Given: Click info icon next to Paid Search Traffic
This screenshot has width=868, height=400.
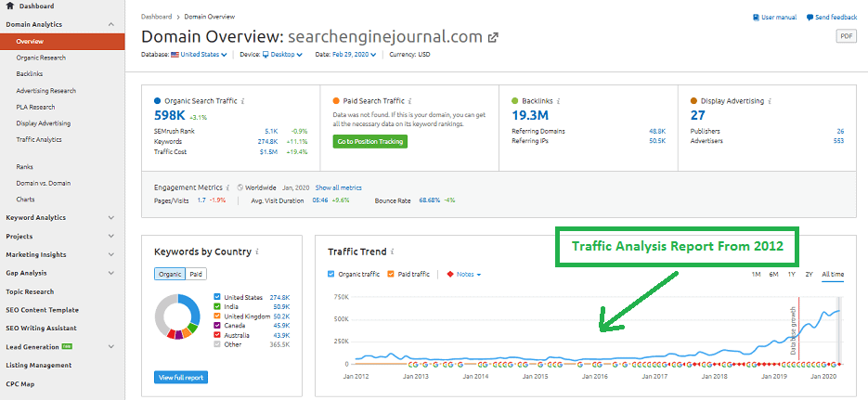Looking at the screenshot, I should (x=409, y=101).
